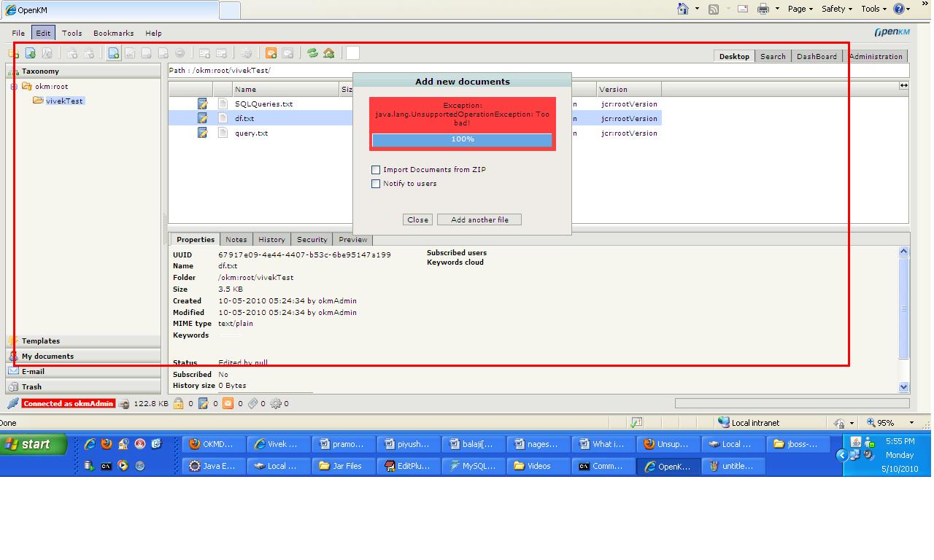Open the Edit menu

[43, 33]
